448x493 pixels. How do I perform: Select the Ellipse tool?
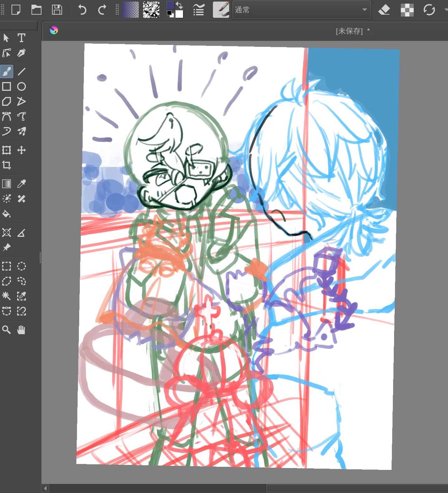pyautogui.click(x=22, y=86)
